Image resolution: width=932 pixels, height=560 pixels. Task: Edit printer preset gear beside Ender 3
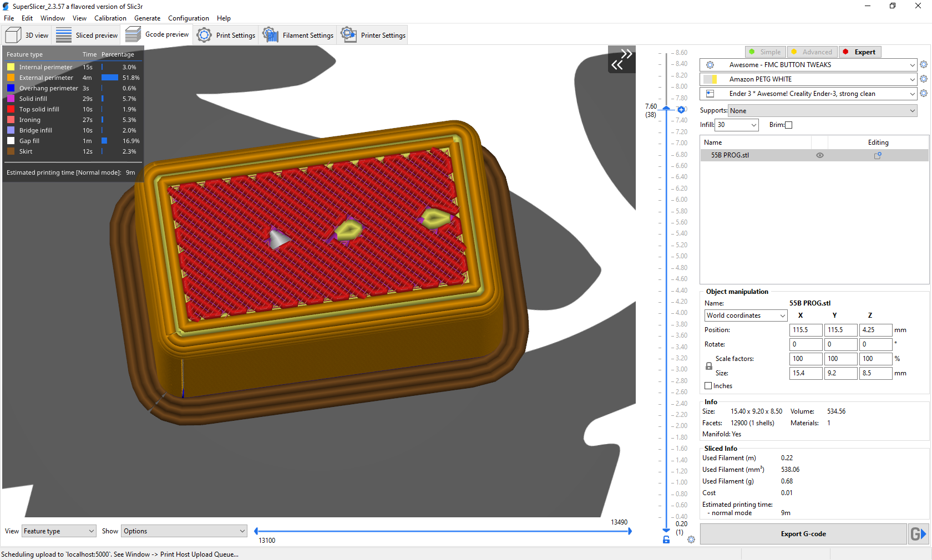point(924,93)
